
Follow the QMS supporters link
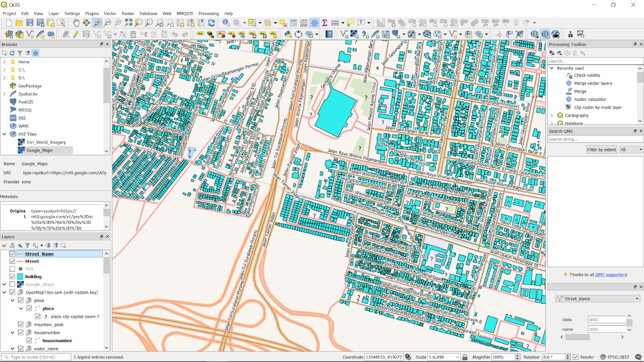pyautogui.click(x=611, y=275)
